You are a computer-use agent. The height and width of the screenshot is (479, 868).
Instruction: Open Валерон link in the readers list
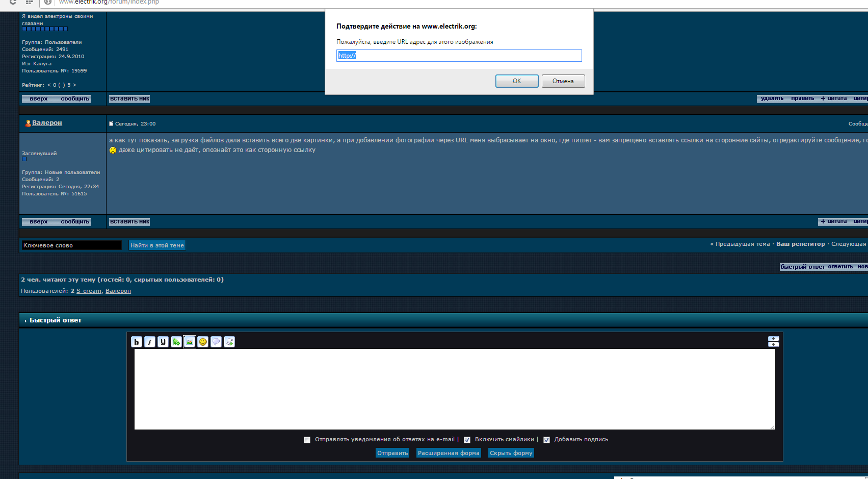[118, 291]
